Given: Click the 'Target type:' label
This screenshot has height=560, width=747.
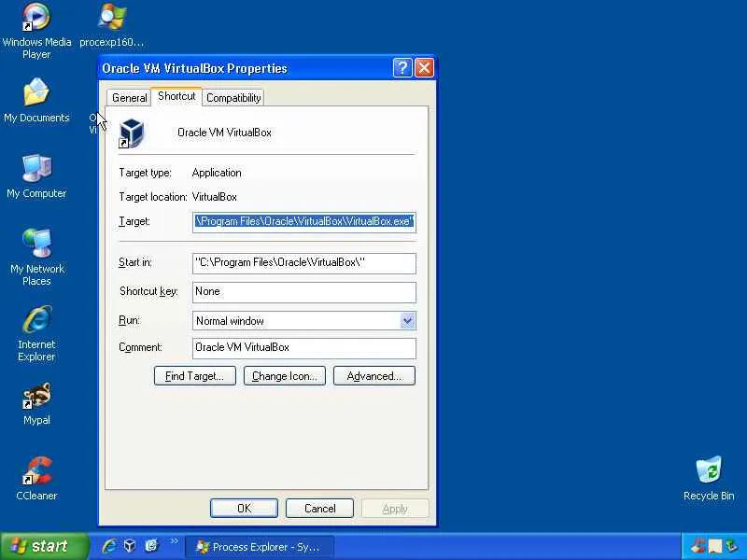Looking at the screenshot, I should (x=145, y=173).
